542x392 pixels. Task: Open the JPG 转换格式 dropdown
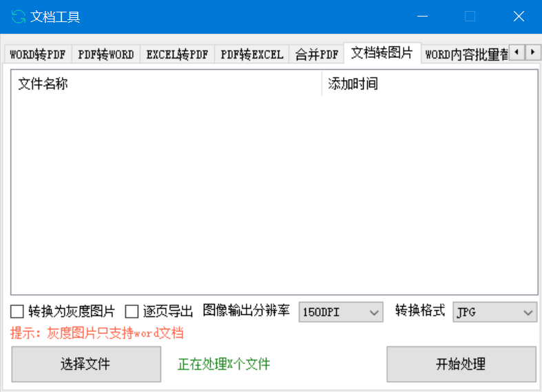point(494,312)
